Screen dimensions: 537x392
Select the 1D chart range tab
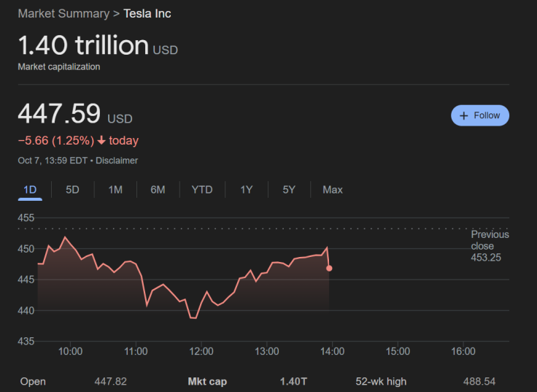pyautogui.click(x=30, y=190)
